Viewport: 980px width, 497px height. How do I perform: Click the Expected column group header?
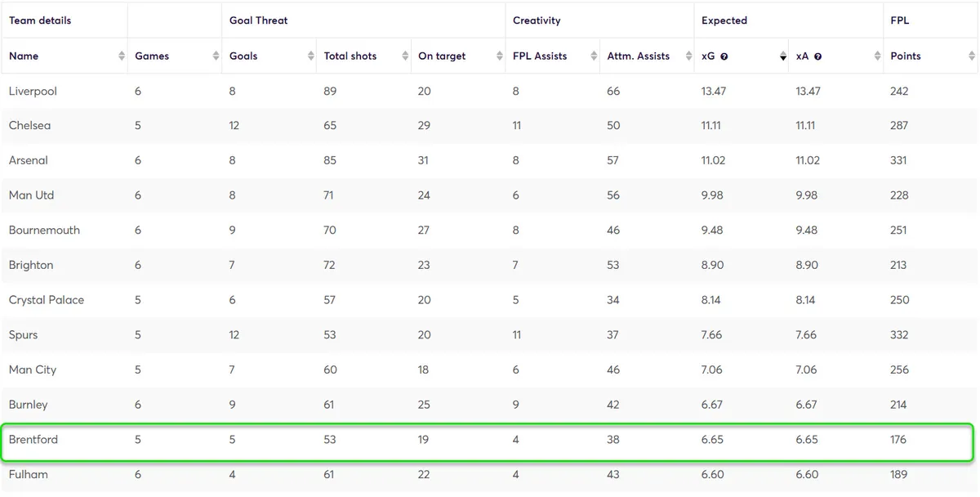[724, 20]
